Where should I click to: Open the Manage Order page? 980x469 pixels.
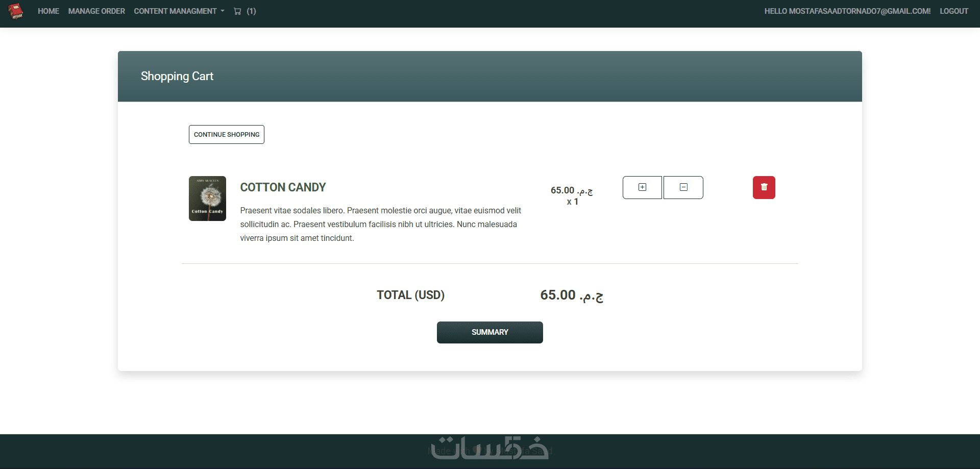(x=96, y=11)
